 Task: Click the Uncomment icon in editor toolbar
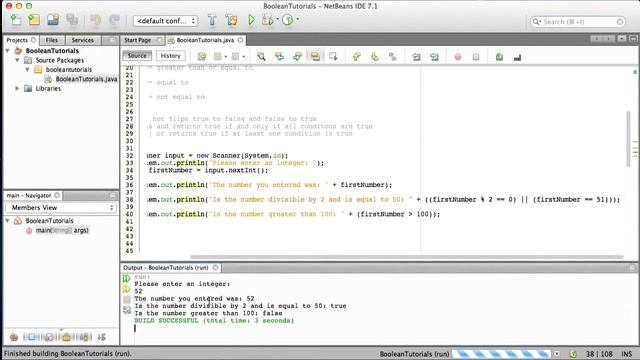(x=518, y=57)
